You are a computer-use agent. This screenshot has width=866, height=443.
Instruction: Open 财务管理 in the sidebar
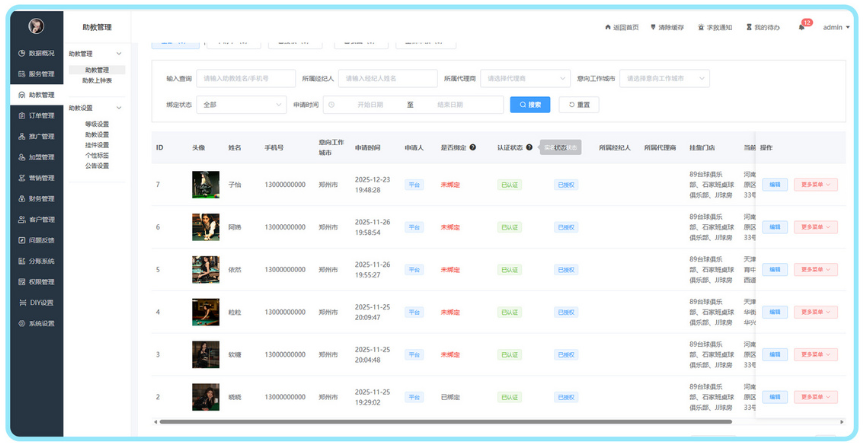coord(36,199)
